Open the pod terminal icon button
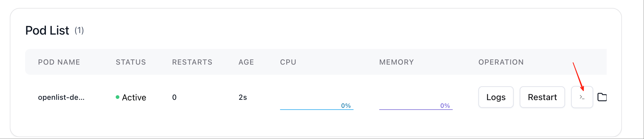 tap(582, 97)
